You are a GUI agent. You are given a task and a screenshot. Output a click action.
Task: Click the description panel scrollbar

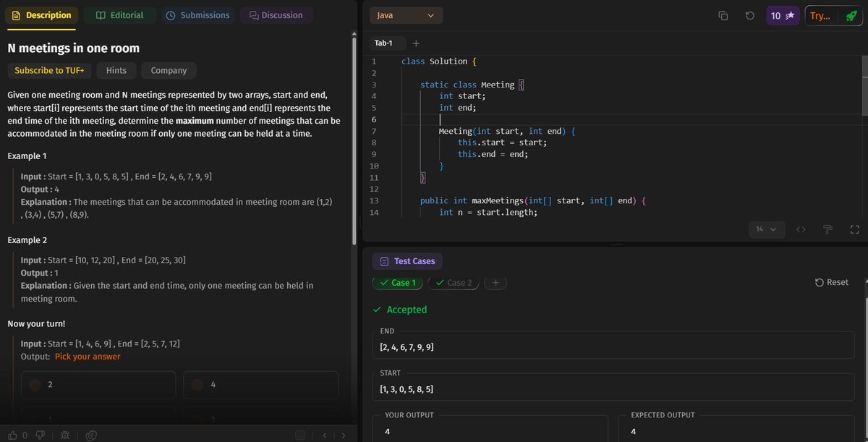(354, 141)
